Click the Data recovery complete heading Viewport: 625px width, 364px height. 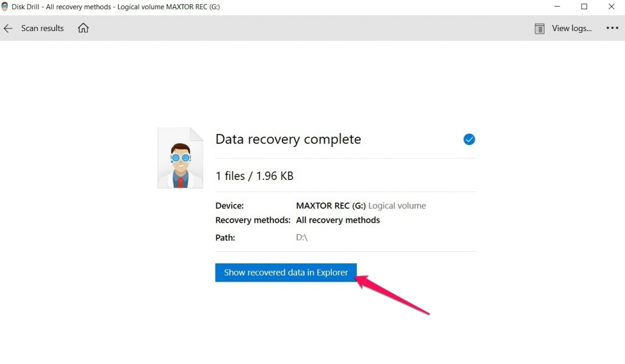point(287,139)
